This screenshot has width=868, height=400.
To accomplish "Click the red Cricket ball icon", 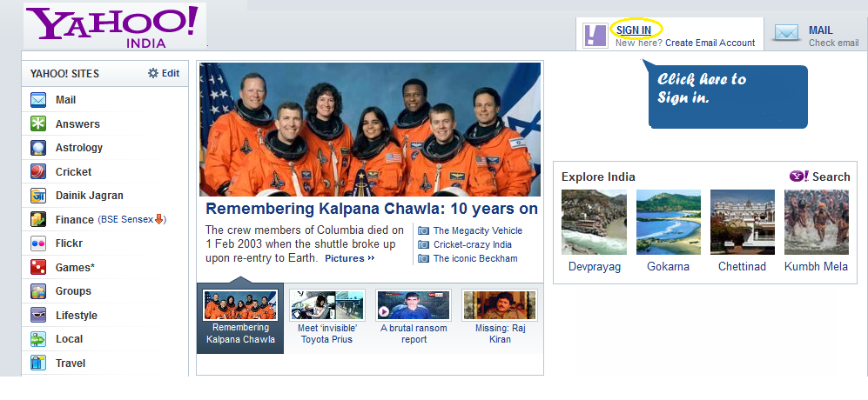I will click(x=38, y=171).
